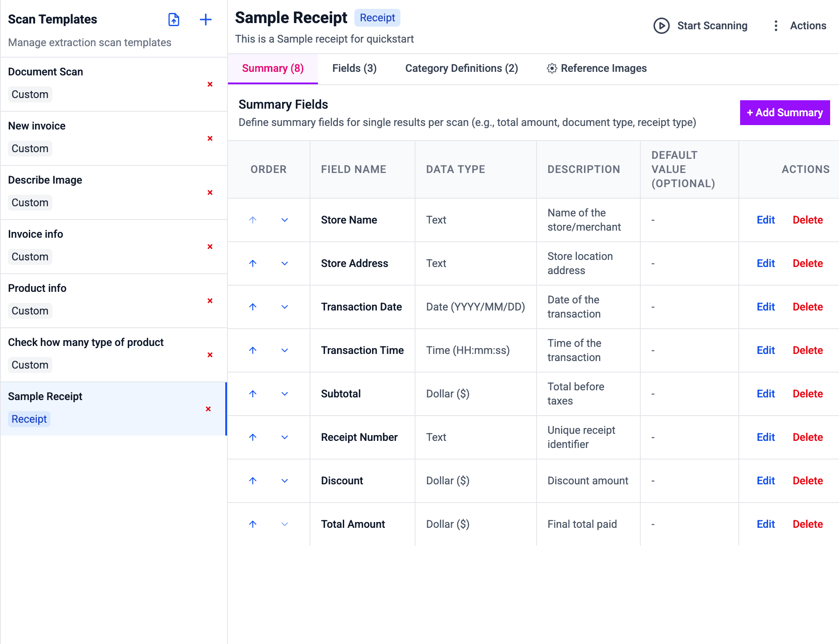Delete the Discount summary field

click(x=808, y=481)
